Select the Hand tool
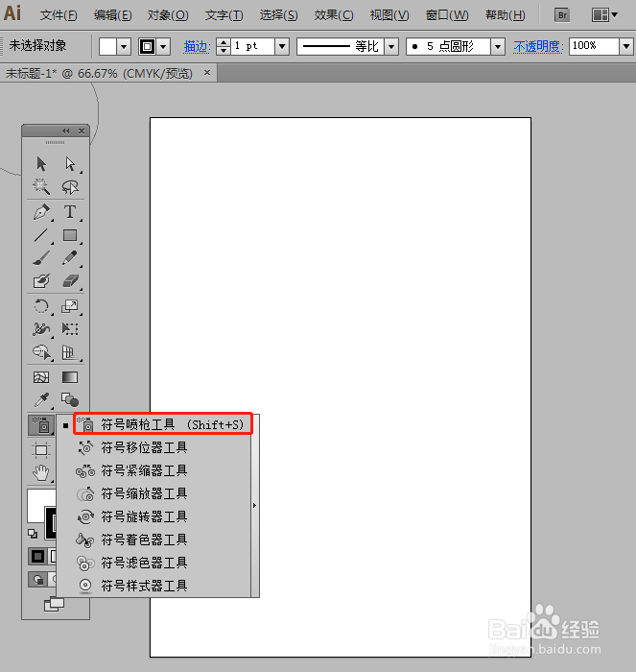 pyautogui.click(x=41, y=472)
